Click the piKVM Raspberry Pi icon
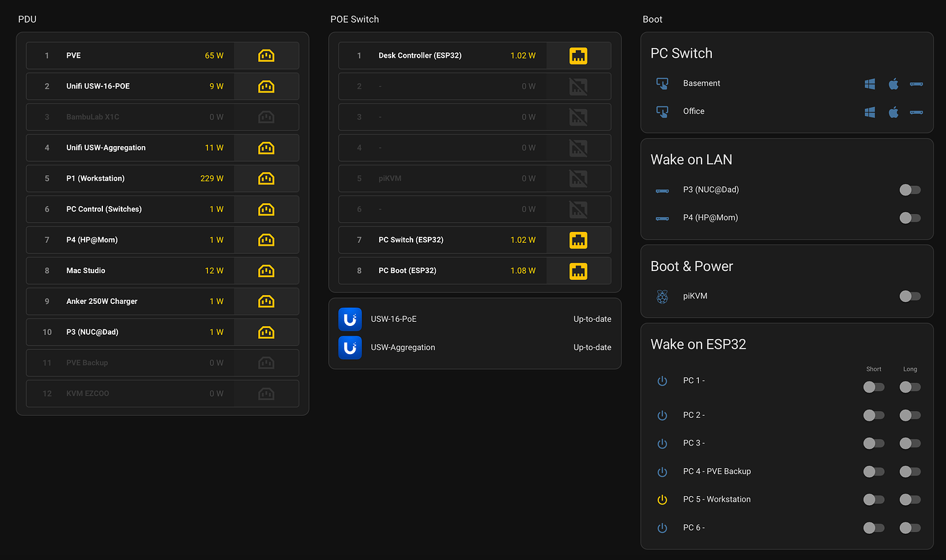Screen dimensions: 946x560 pyautogui.click(x=662, y=296)
